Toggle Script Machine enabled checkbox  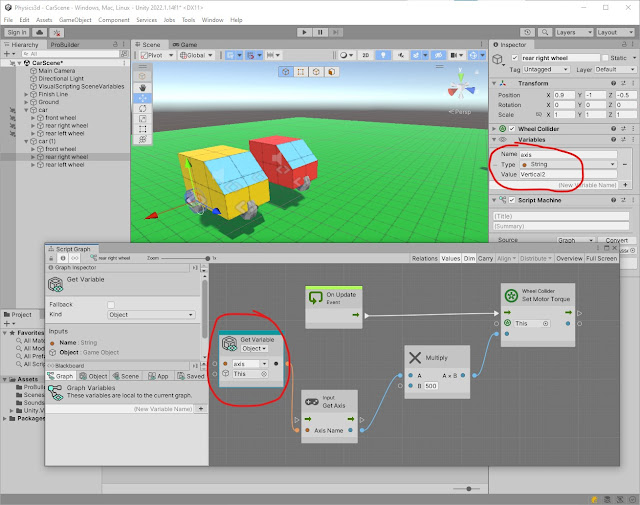pyautogui.click(x=512, y=200)
